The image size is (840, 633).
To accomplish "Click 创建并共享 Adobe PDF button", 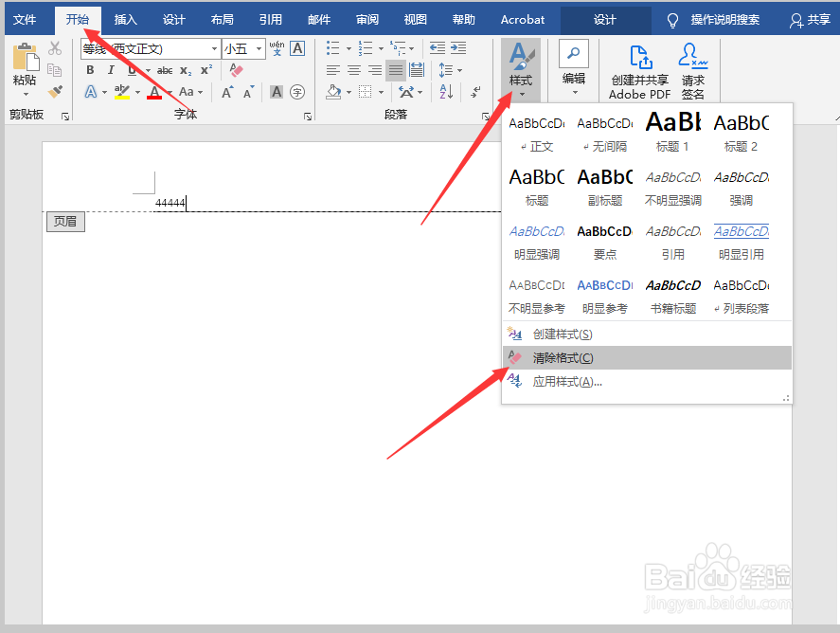I will point(639,72).
